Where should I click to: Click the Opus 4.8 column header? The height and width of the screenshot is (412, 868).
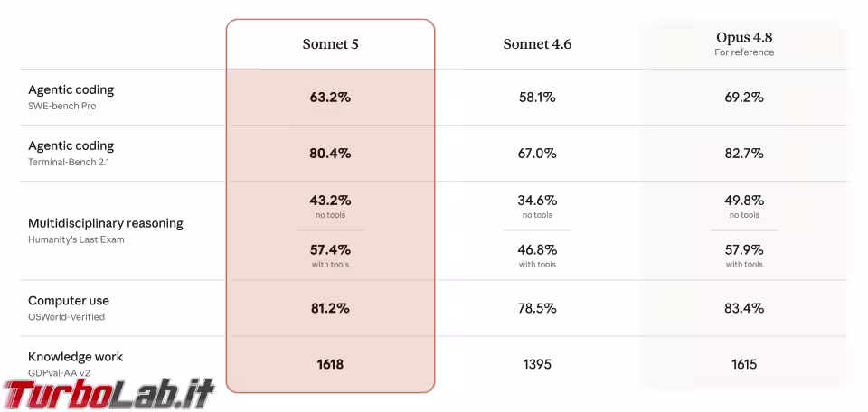coord(744,37)
